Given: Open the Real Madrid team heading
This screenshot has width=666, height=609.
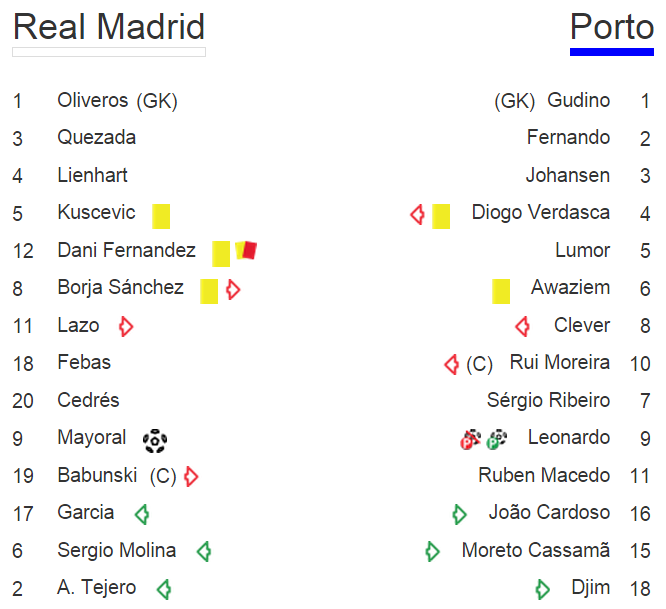Looking at the screenshot, I should click(109, 27).
